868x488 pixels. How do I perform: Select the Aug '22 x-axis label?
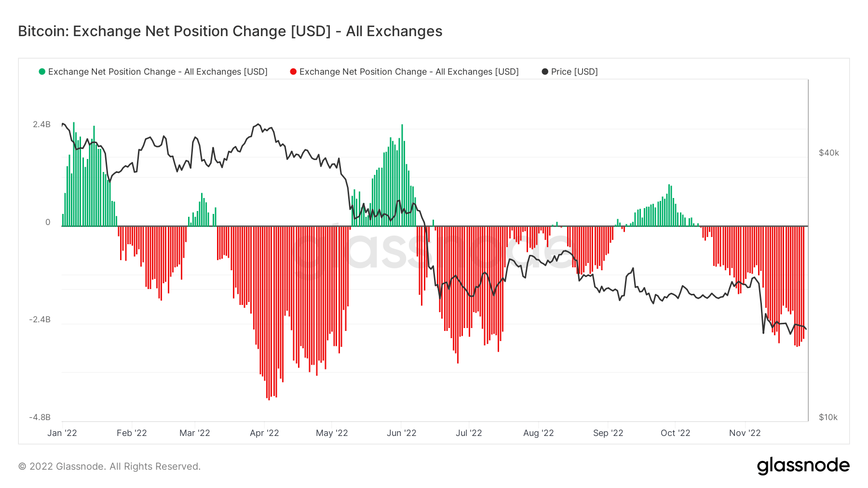539,433
